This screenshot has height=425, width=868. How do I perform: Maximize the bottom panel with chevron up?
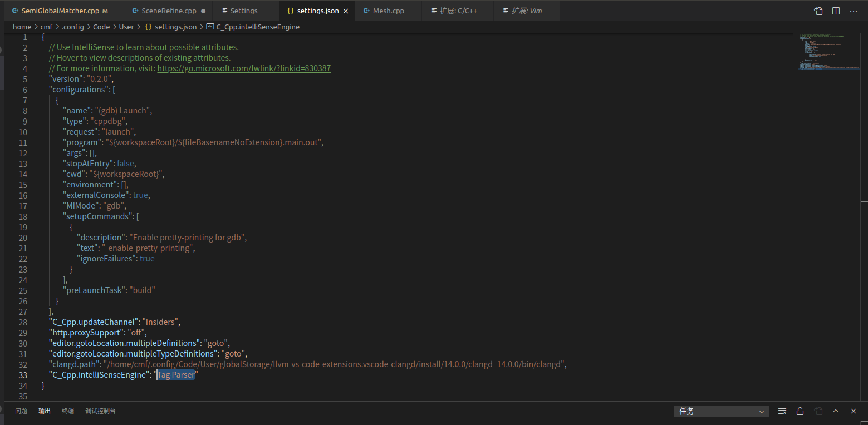tap(836, 411)
